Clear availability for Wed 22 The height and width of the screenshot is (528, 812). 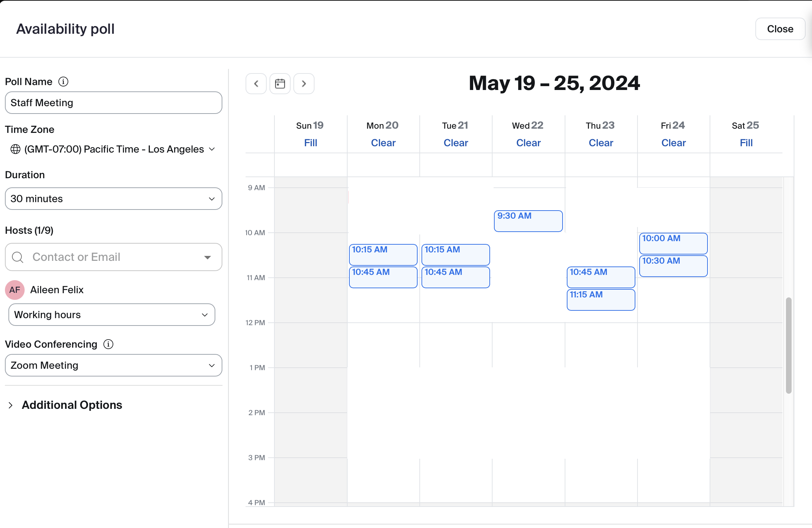coord(528,143)
